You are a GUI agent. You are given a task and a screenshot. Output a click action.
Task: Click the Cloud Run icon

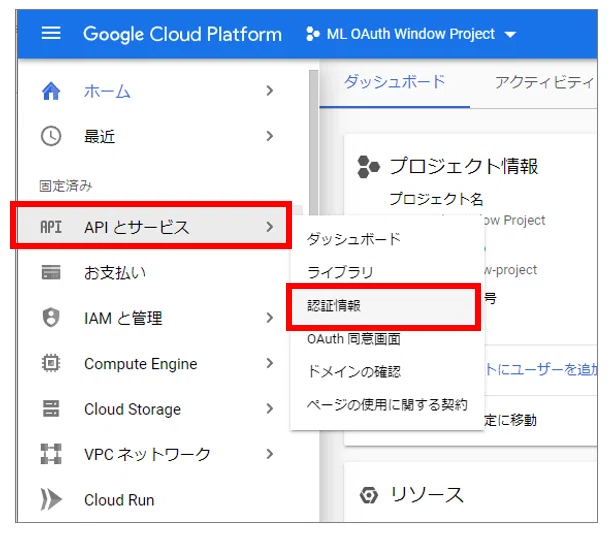[51, 499]
